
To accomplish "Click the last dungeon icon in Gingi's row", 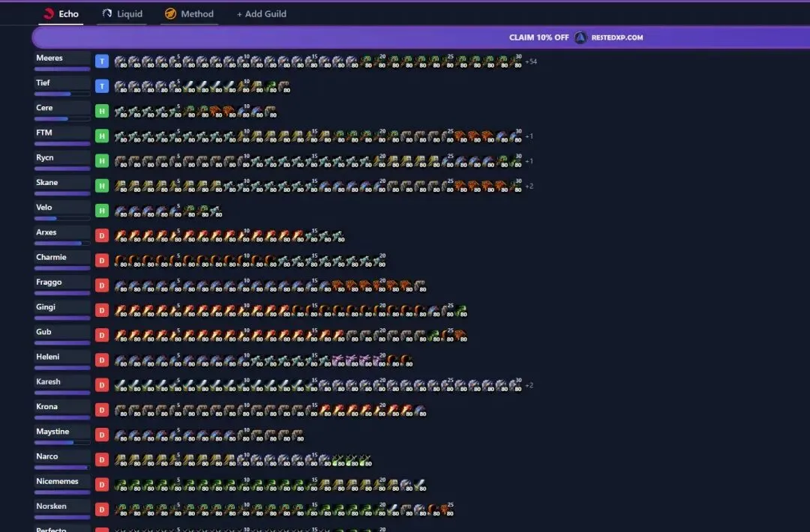I will [x=460, y=311].
